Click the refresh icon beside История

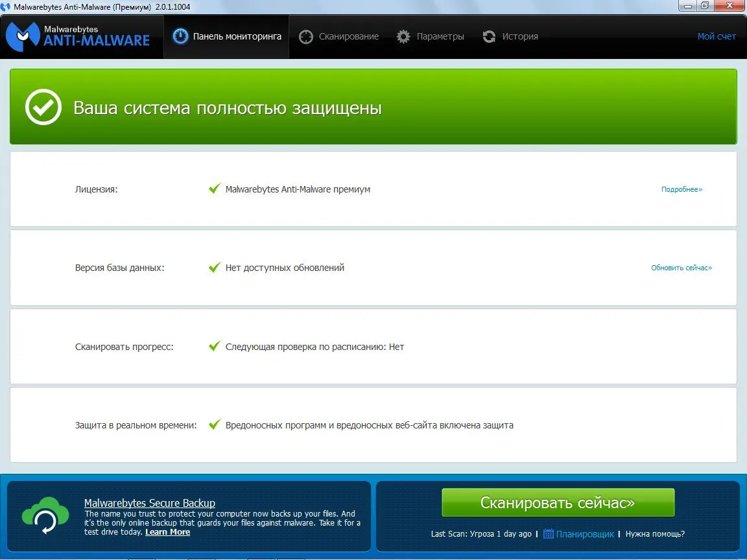click(488, 36)
